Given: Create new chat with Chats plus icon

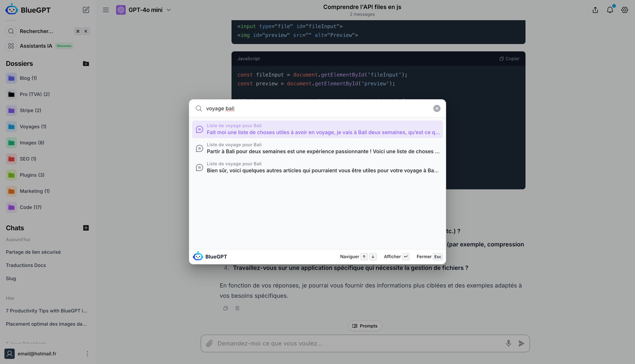Looking at the screenshot, I should click(86, 228).
